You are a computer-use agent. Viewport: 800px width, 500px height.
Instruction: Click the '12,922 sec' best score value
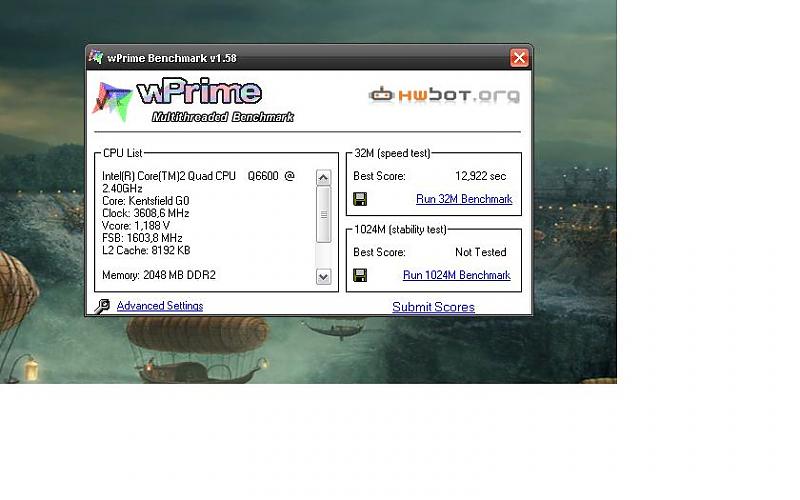pyautogui.click(x=481, y=176)
